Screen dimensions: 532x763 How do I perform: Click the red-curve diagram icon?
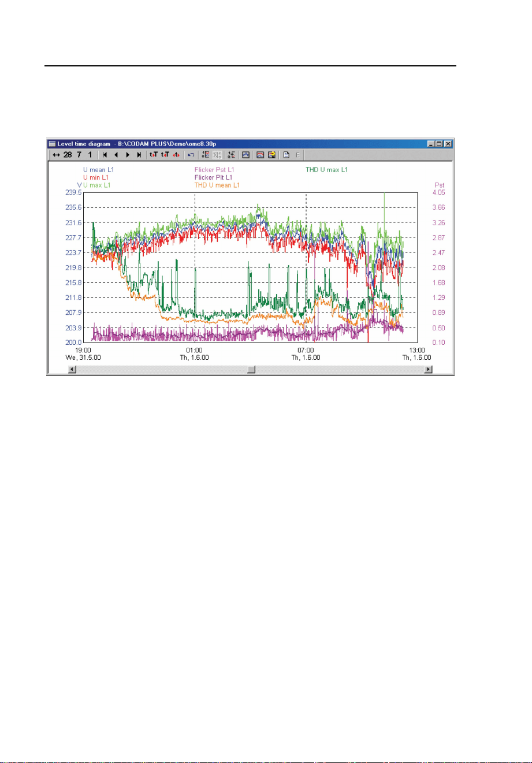click(260, 155)
